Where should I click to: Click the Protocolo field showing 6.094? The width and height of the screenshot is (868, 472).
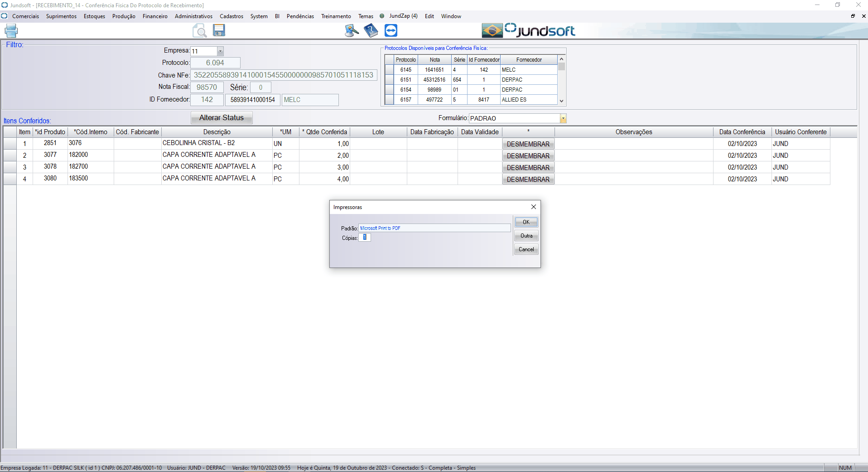click(x=215, y=63)
